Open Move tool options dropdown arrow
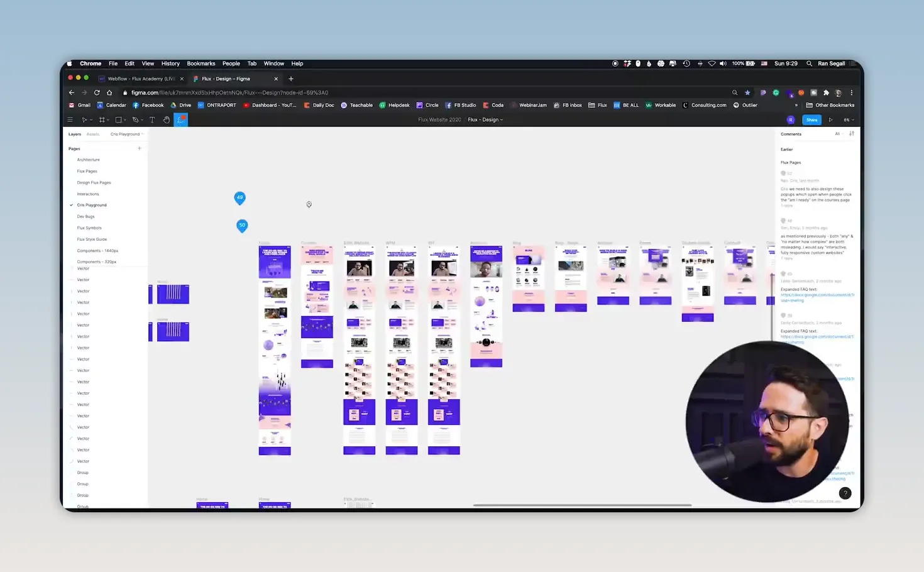 (91, 120)
